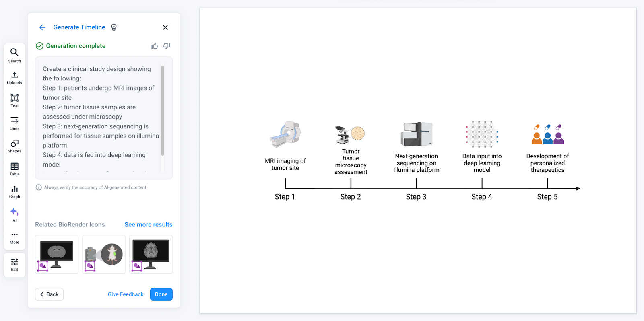Click the Give Feedback link
The width and height of the screenshot is (644, 321).
click(125, 294)
